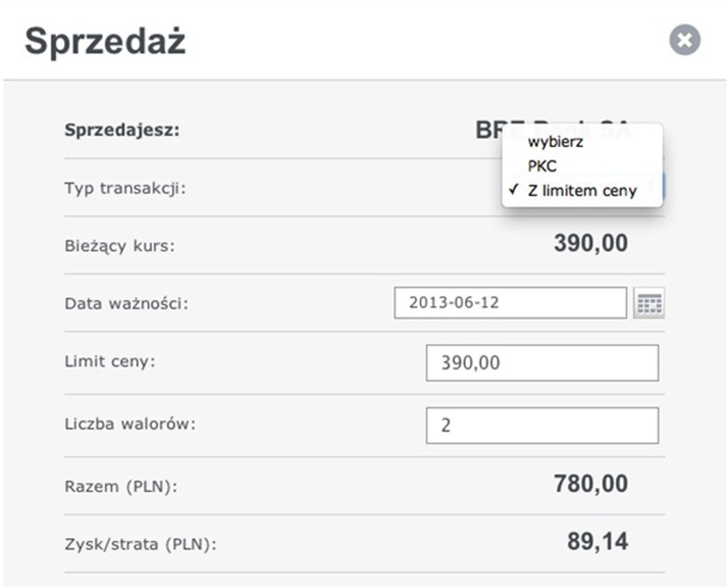This screenshot has height=588, width=728.
Task: Select PKC from the transaction type list
Action: click(x=541, y=166)
